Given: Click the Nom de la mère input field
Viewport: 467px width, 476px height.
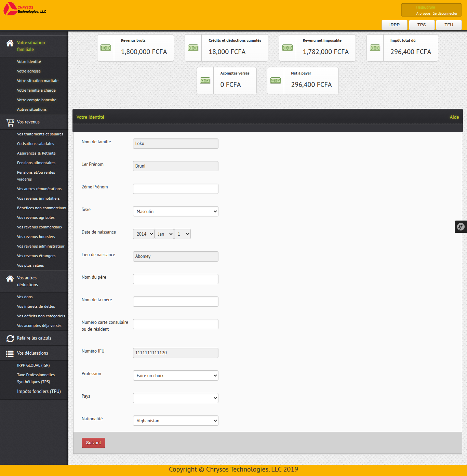Looking at the screenshot, I should (x=176, y=302).
